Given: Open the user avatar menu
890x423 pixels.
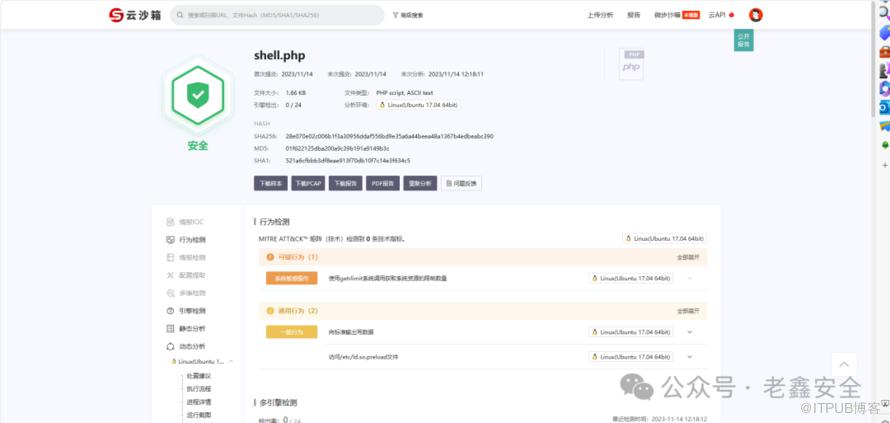Looking at the screenshot, I should [x=755, y=15].
